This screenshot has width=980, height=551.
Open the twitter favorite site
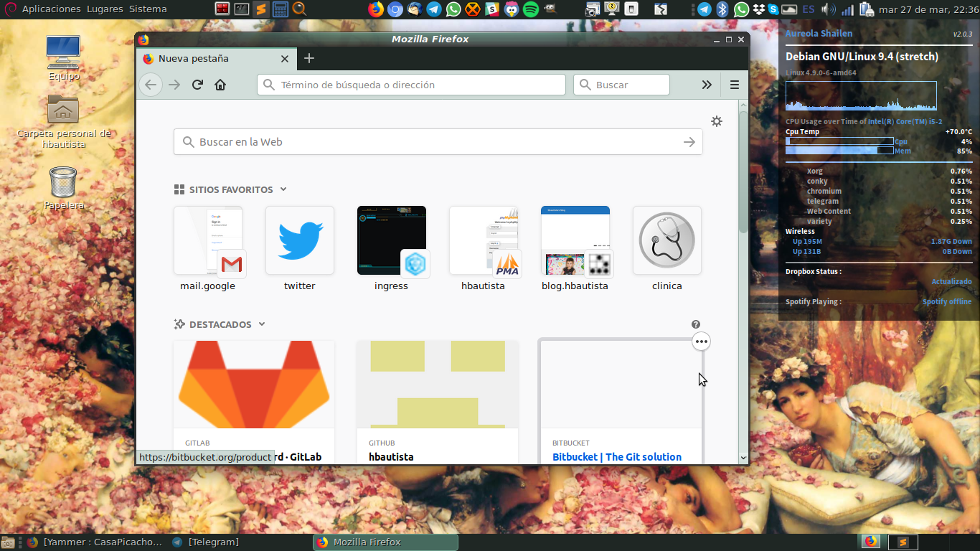tap(300, 249)
